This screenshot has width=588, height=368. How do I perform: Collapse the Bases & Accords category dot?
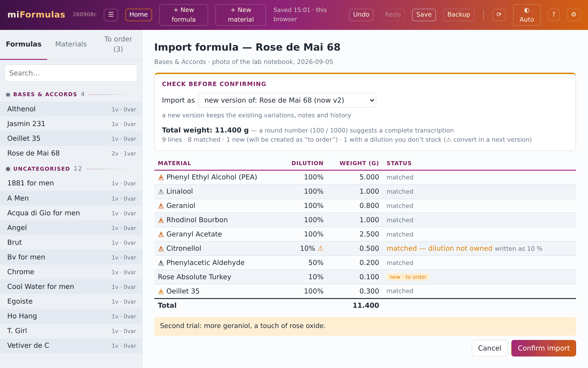pyautogui.click(x=8, y=95)
